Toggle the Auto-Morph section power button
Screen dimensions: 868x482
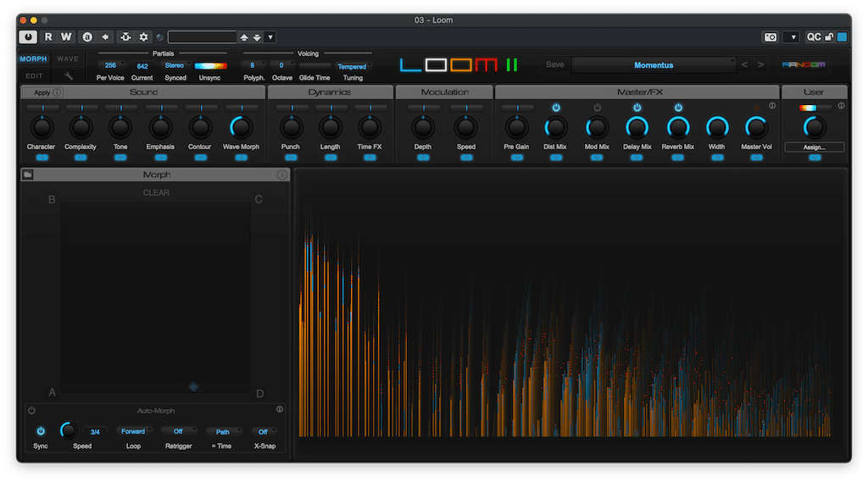31,411
